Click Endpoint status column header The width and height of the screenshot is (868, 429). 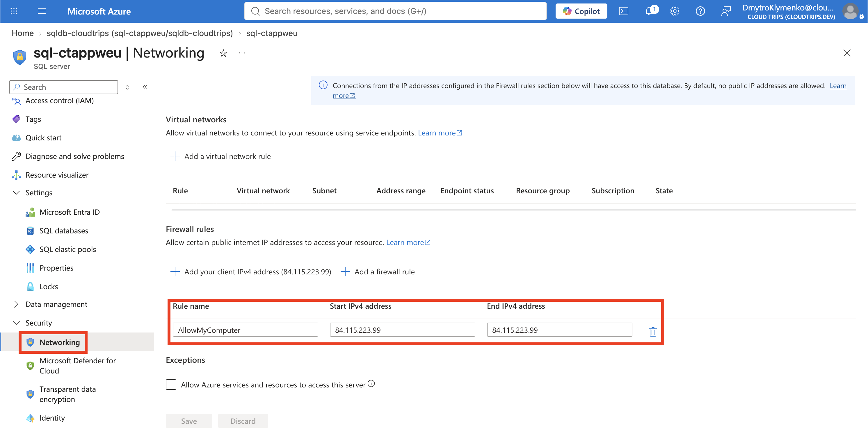pyautogui.click(x=467, y=190)
